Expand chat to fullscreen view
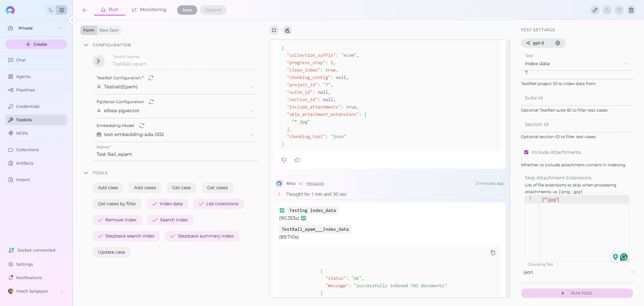 pyautogui.click(x=274, y=30)
